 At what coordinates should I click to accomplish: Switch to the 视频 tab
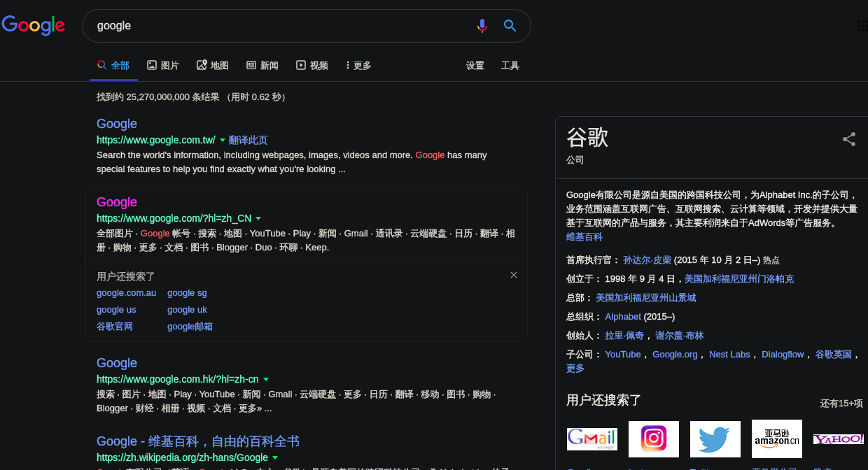[312, 65]
